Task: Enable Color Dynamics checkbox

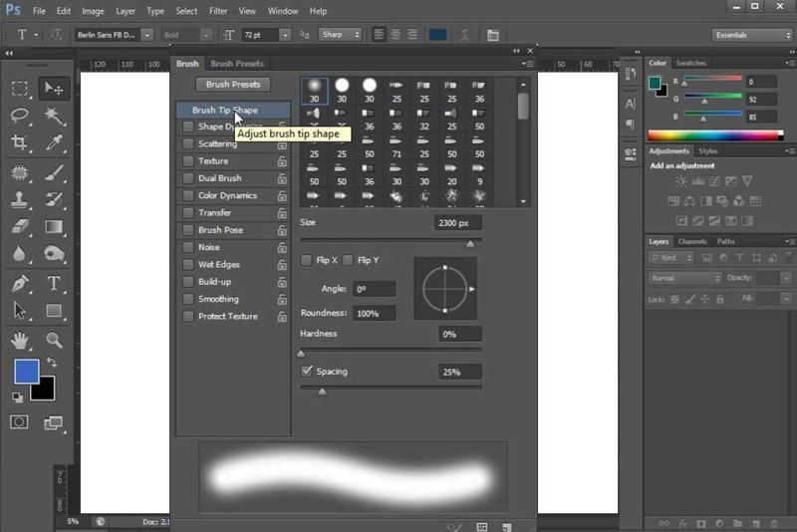Action: pos(188,195)
